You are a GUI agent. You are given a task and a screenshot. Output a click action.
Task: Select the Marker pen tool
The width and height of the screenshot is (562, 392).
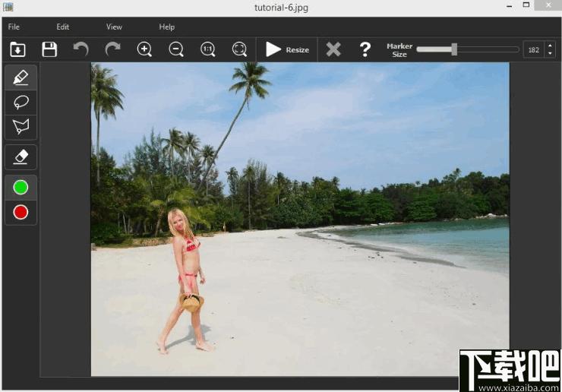point(21,77)
